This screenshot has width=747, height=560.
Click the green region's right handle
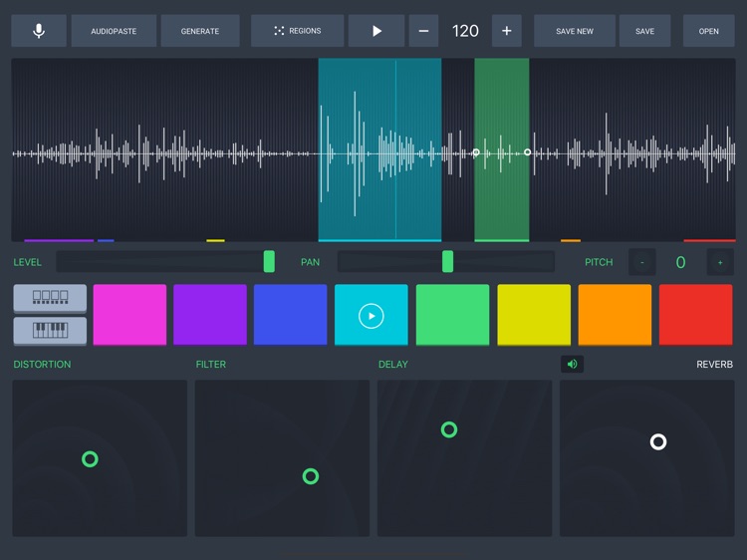pyautogui.click(x=527, y=152)
